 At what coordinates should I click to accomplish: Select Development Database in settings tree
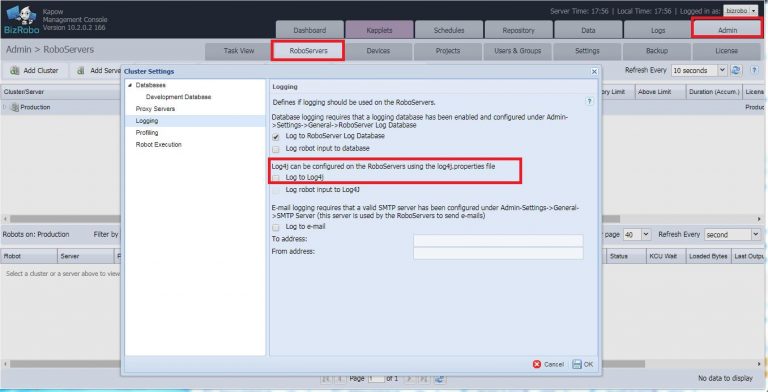point(178,97)
